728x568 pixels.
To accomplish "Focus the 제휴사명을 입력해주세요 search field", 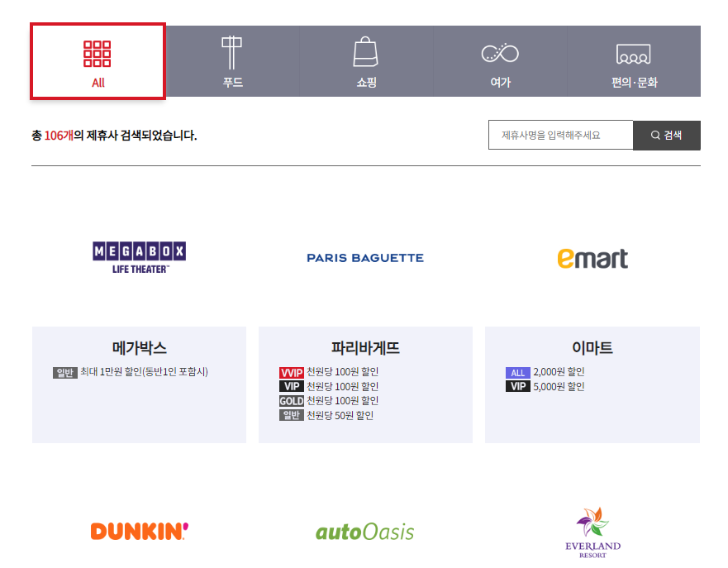I will point(560,135).
